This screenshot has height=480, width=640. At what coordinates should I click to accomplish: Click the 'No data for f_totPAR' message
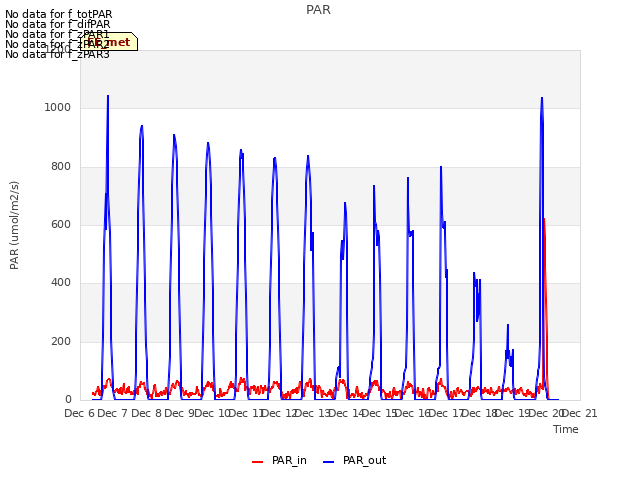58,14
